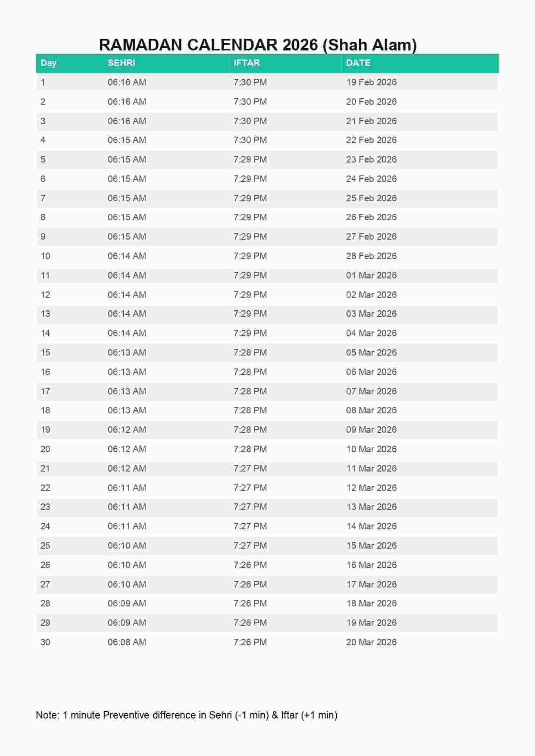Viewport: 535px width, 756px height.
Task: Click the DATE column header
Action: [358, 63]
